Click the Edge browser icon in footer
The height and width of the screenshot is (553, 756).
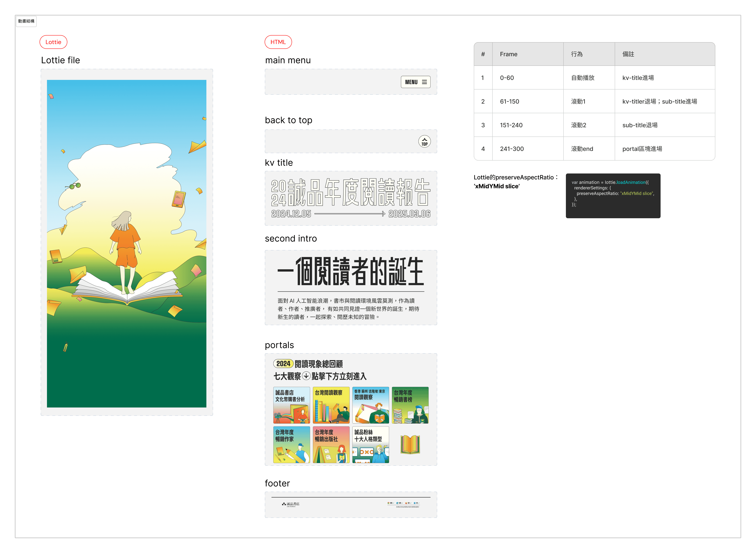click(398, 503)
